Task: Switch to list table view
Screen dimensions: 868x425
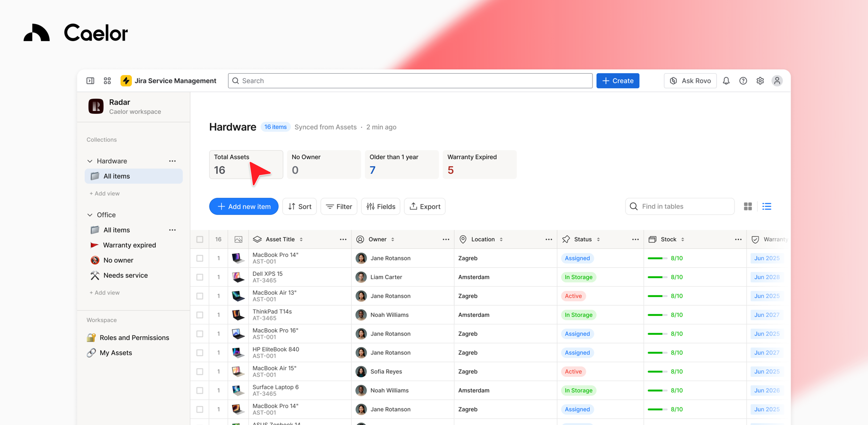Action: 767,206
